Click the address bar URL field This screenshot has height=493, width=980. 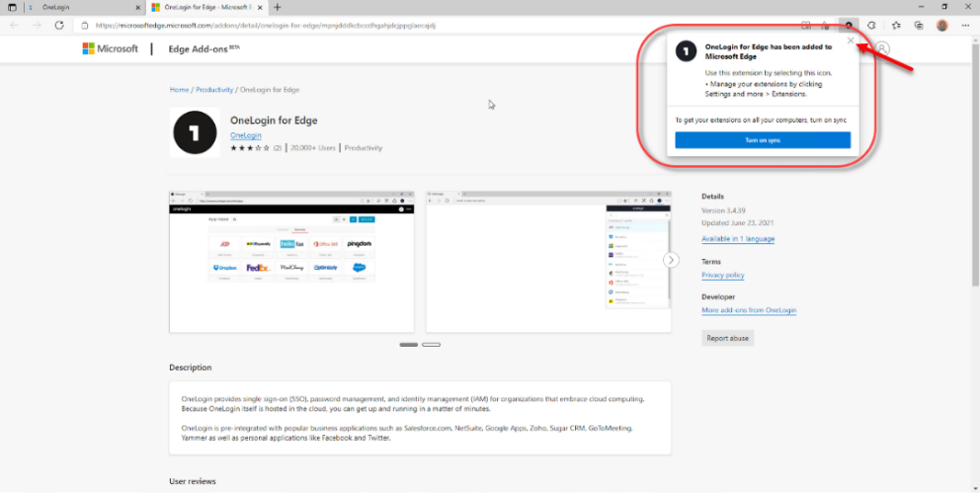pyautogui.click(x=395, y=25)
